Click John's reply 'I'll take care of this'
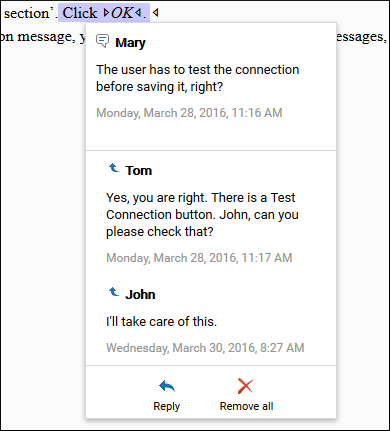 [x=161, y=322]
